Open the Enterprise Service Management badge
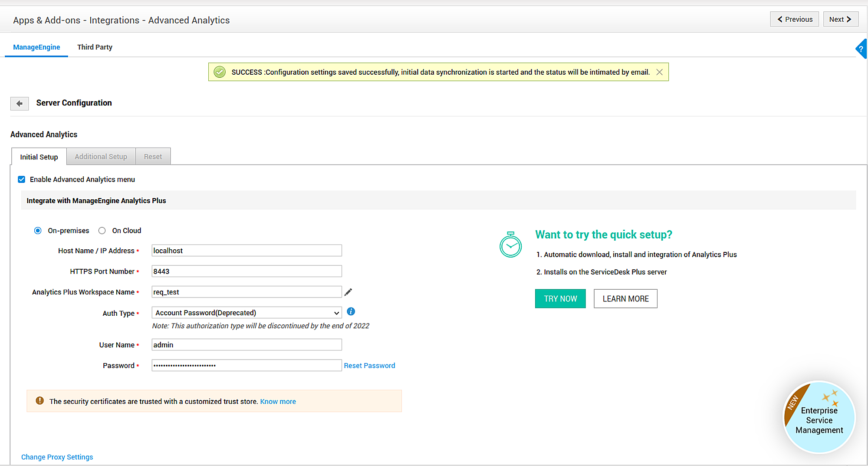Viewport: 868px width, 466px height. 819,417
